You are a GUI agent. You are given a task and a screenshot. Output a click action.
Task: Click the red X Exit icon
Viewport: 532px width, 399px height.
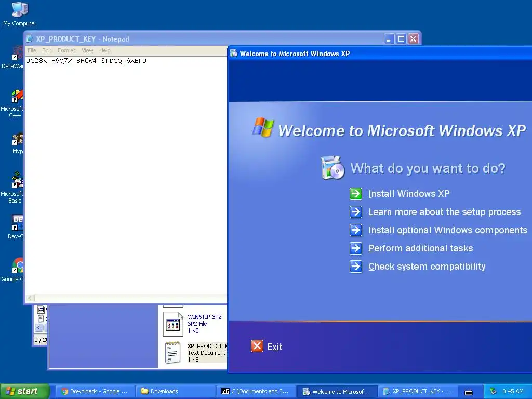[x=257, y=347]
